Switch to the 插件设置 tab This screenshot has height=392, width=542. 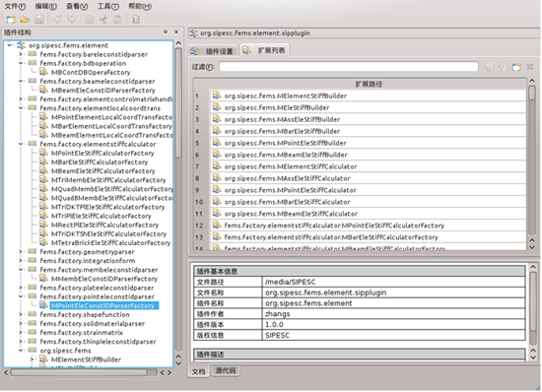pyautogui.click(x=213, y=51)
